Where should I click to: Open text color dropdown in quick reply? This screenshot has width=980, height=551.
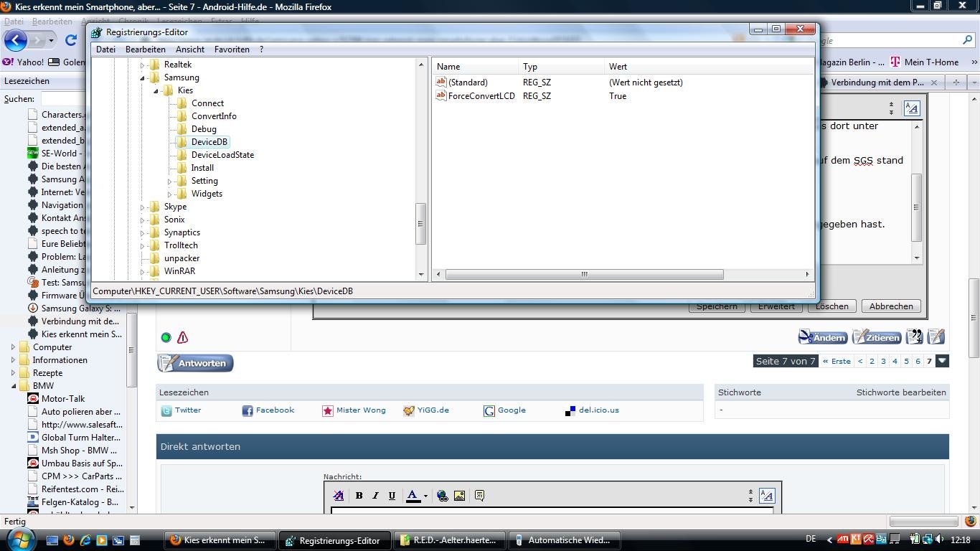[x=425, y=496]
